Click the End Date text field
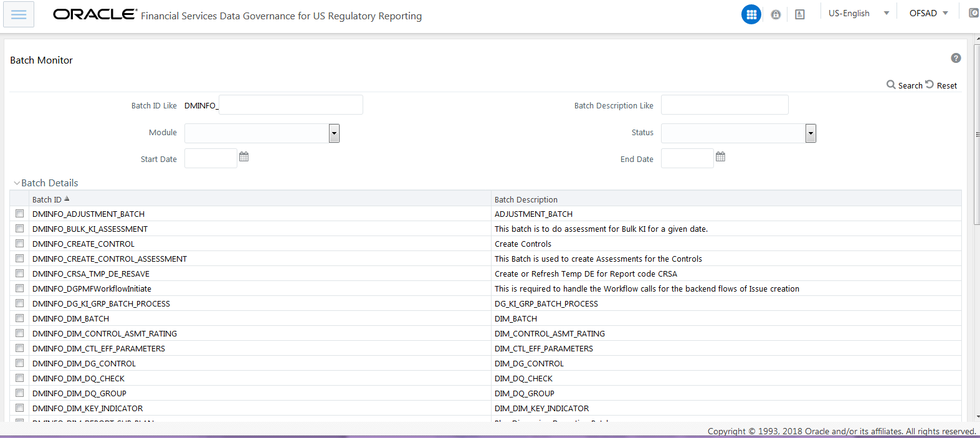Image resolution: width=980 pixels, height=438 pixels. 687,158
